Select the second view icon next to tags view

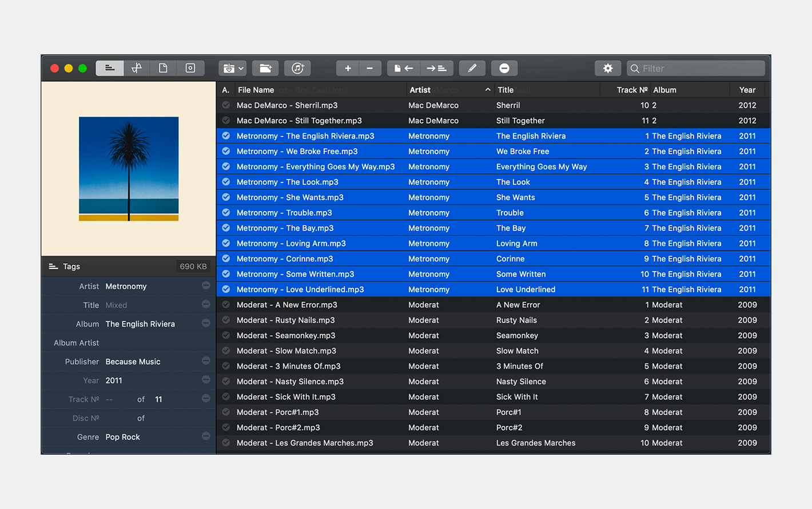point(137,68)
